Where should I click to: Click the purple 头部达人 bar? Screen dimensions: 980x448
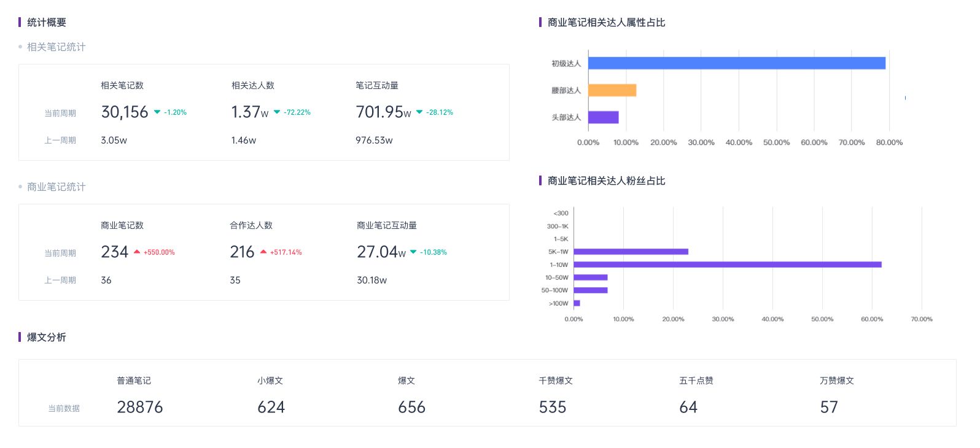pos(604,117)
